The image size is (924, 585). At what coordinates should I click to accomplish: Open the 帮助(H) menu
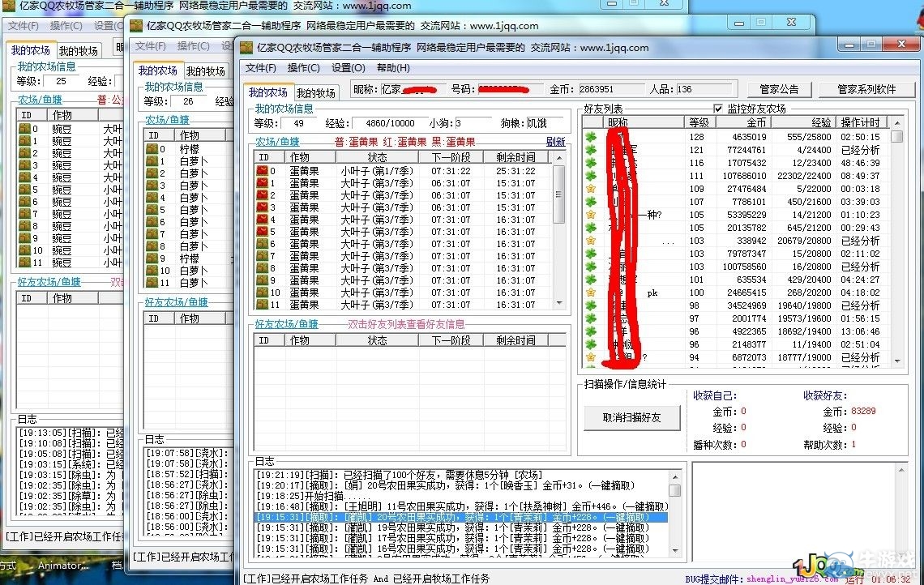[393, 68]
